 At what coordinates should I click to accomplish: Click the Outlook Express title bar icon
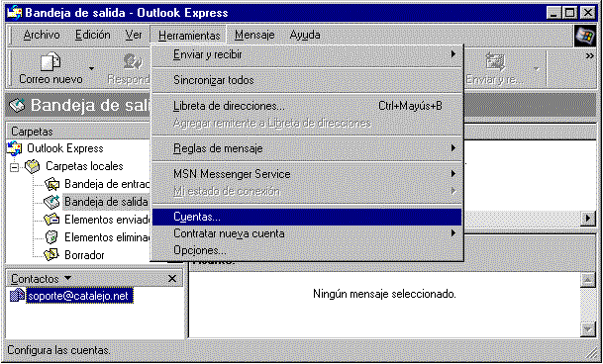pyautogui.click(x=15, y=13)
